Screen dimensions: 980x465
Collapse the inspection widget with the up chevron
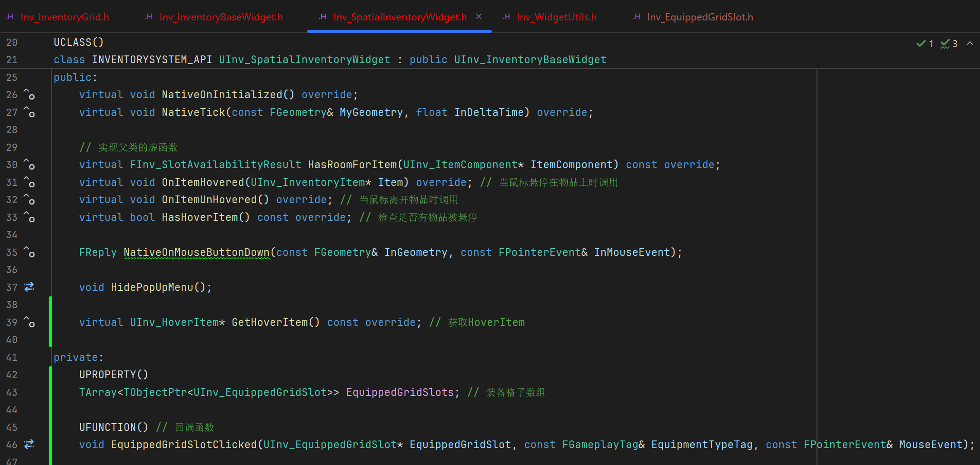coord(970,43)
